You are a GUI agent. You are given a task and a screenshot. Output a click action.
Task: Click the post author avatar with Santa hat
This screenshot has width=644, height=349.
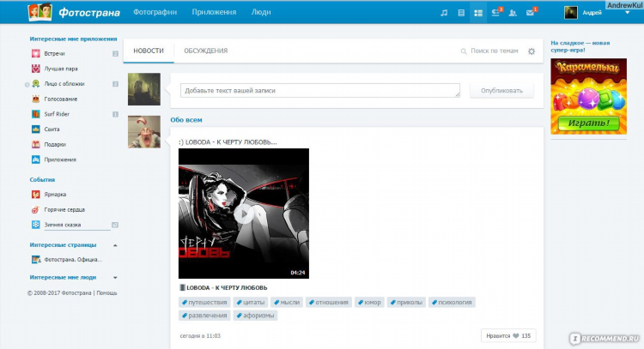point(144,132)
